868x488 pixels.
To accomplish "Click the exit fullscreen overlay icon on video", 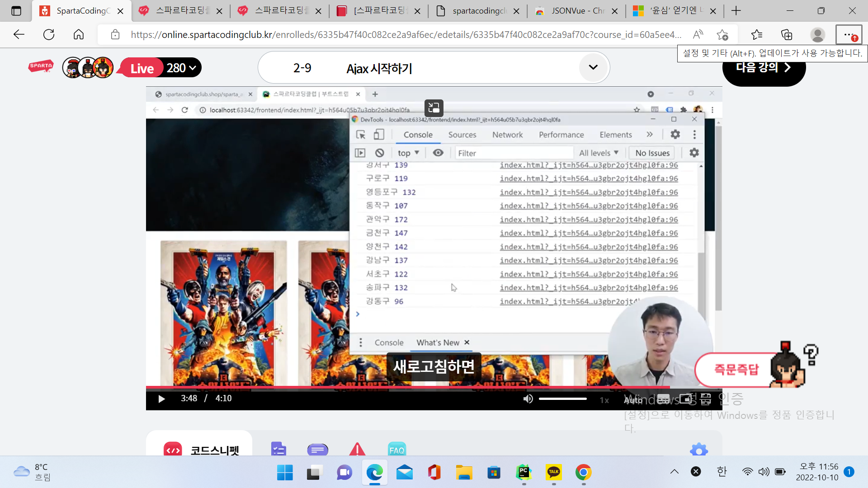I will 434,108.
